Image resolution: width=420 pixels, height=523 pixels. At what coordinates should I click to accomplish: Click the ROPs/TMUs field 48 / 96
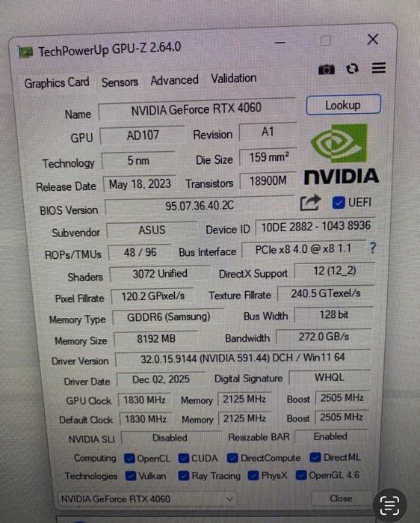click(140, 252)
